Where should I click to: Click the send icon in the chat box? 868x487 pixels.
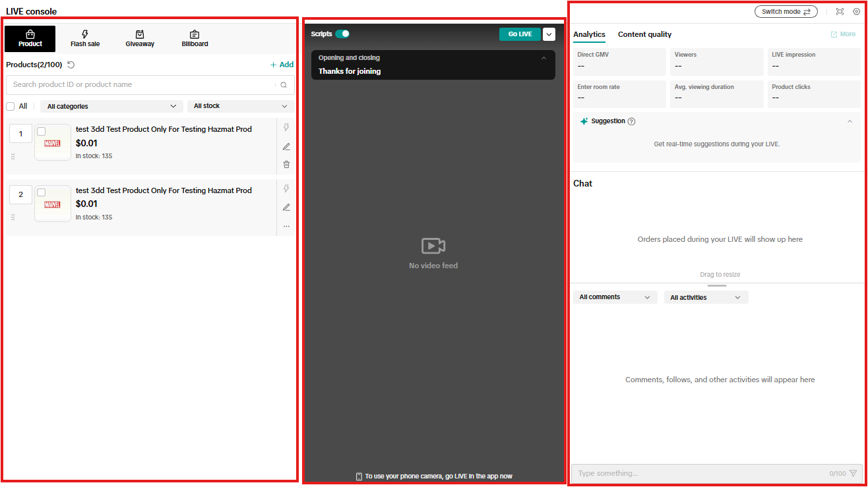(x=853, y=473)
